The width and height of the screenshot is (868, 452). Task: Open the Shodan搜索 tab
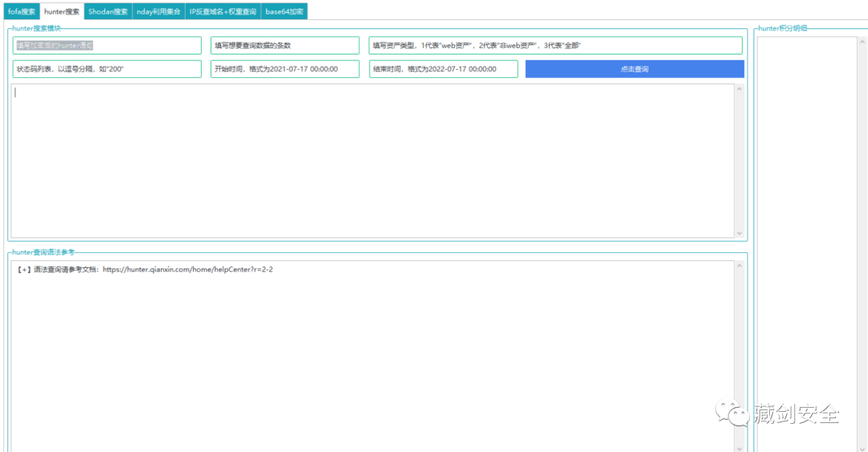pos(108,11)
